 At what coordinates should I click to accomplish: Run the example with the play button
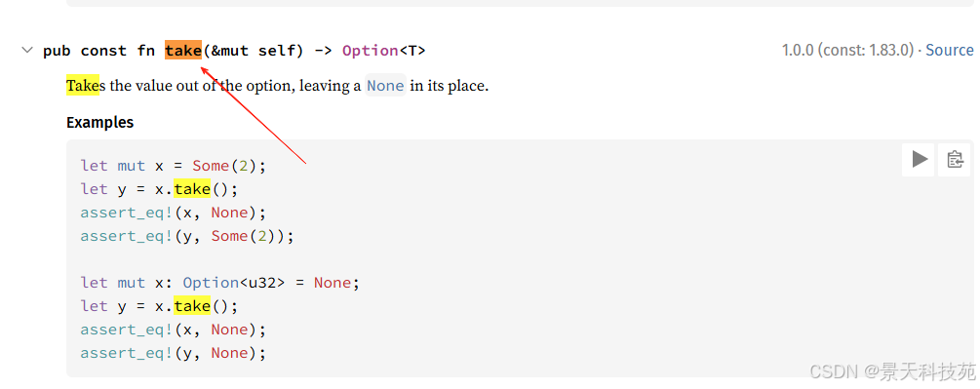tap(919, 160)
